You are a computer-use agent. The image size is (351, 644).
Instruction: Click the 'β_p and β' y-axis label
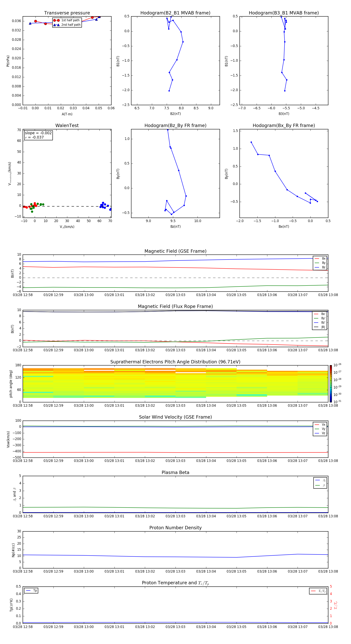(x=14, y=494)
